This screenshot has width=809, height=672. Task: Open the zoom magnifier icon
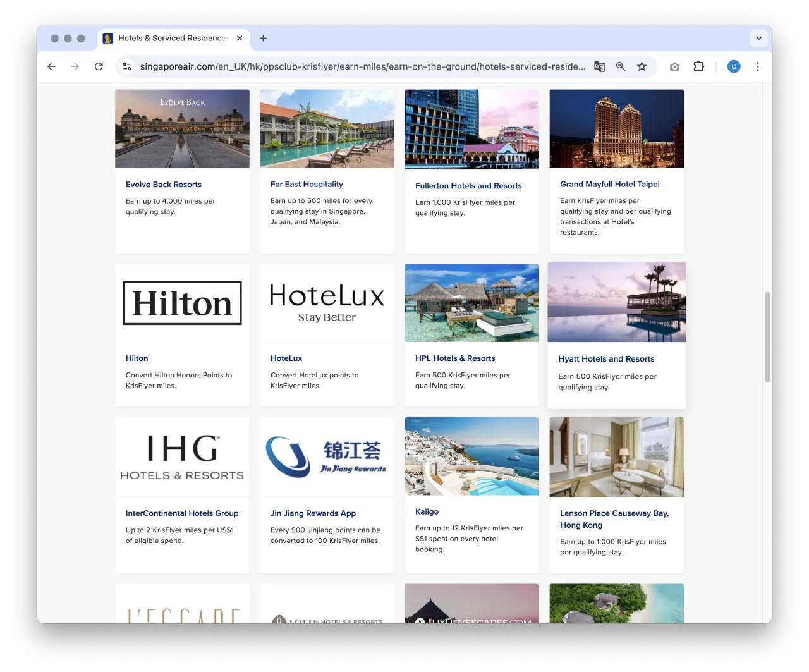click(621, 66)
